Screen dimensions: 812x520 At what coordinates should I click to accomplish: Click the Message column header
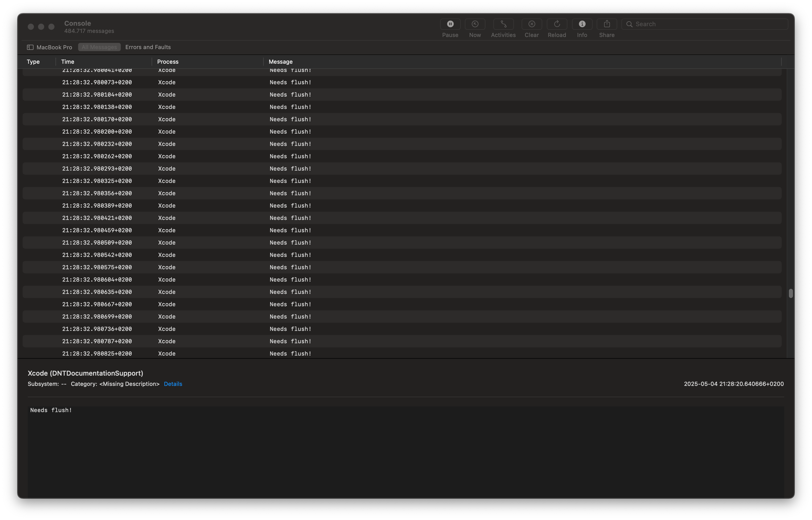(280, 62)
